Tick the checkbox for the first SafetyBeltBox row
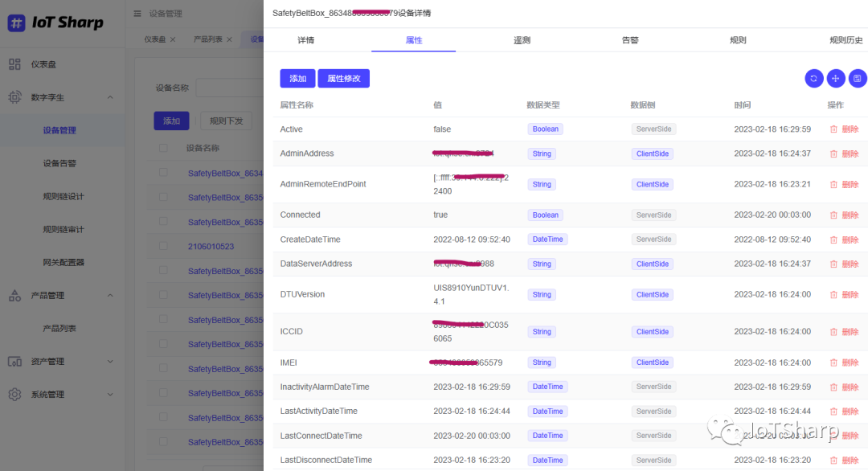The height and width of the screenshot is (471, 868). pyautogui.click(x=164, y=173)
